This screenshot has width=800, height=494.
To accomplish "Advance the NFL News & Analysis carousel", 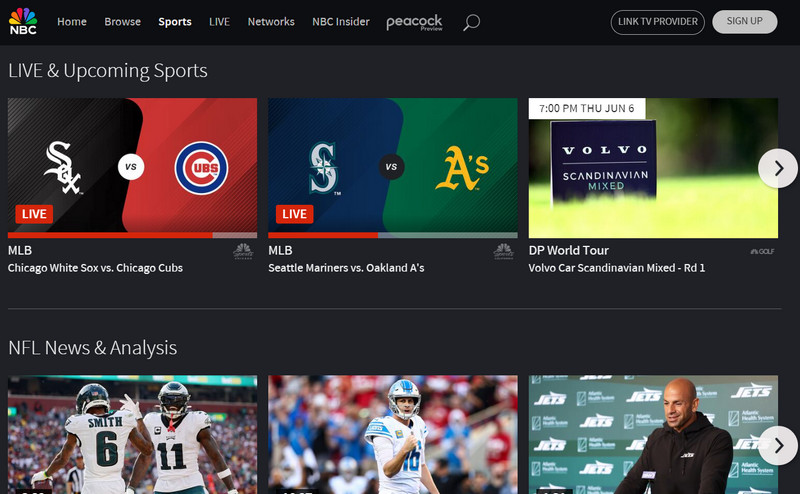I will coord(778,446).
